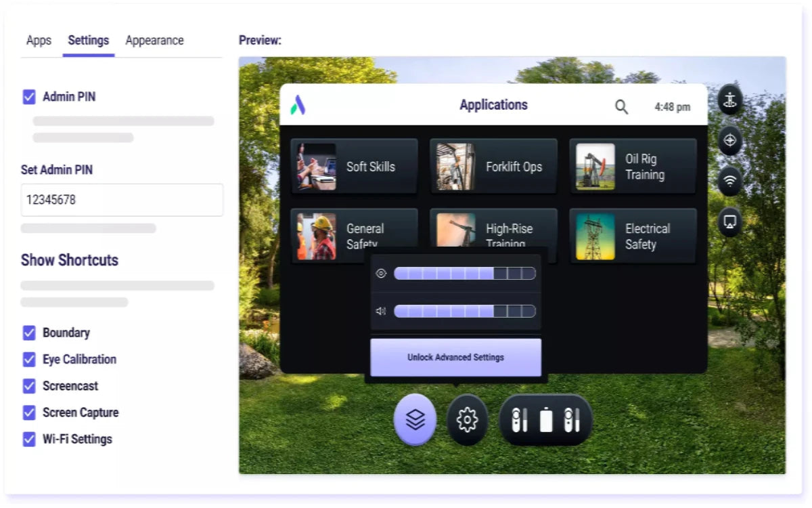Switch to the Appearance tab
Image resolution: width=812 pixels, height=508 pixels.
154,41
